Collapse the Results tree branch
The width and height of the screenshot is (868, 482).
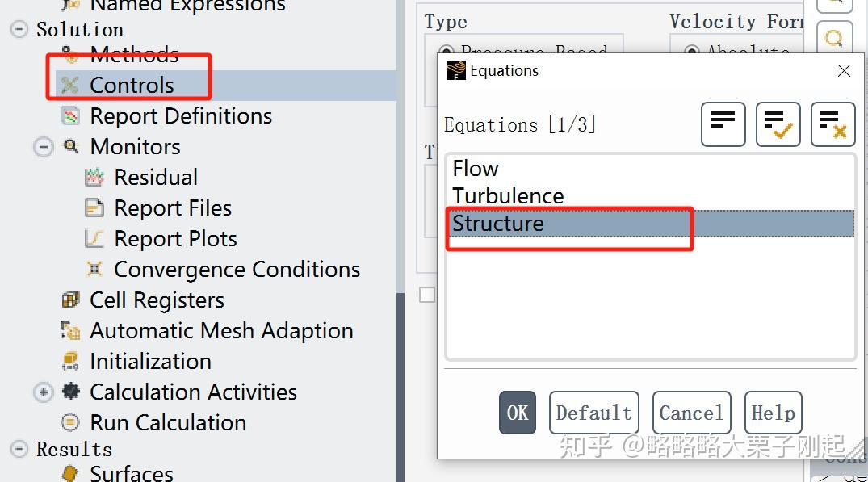[19, 449]
